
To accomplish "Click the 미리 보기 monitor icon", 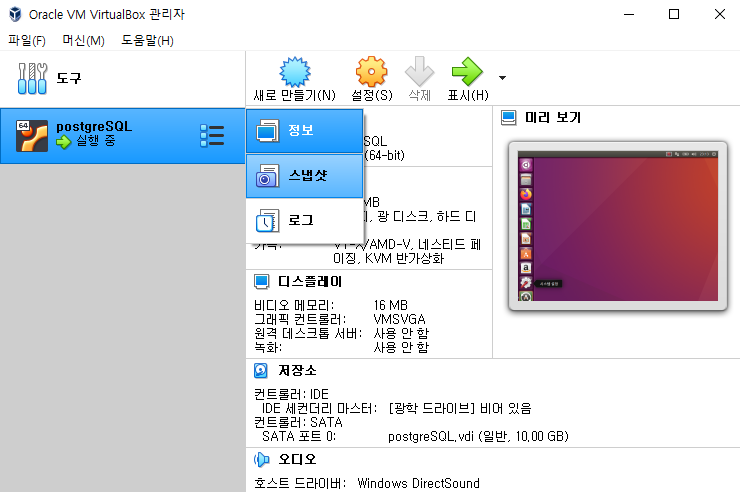I will [508, 117].
